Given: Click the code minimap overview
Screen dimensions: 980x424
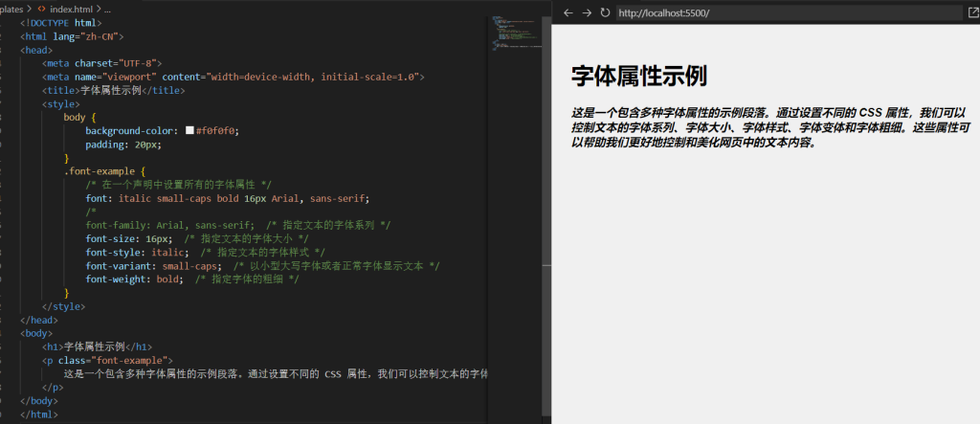Looking at the screenshot, I should pos(515,33).
